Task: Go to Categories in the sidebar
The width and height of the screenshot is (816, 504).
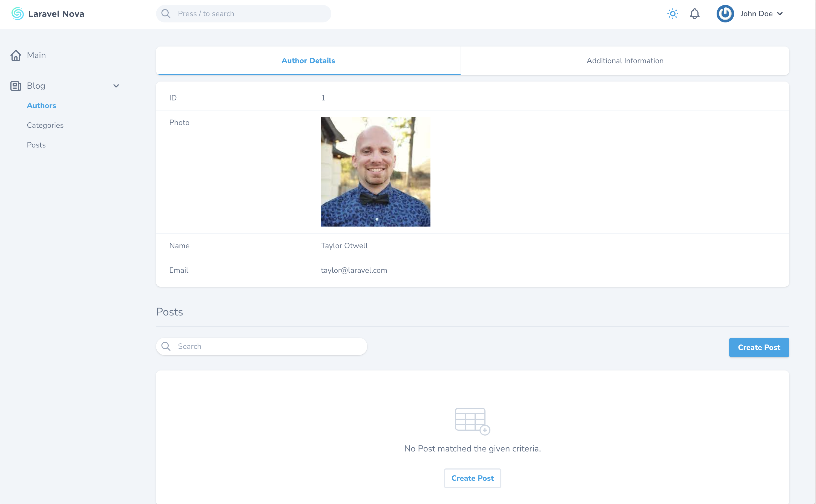Action: tap(45, 125)
